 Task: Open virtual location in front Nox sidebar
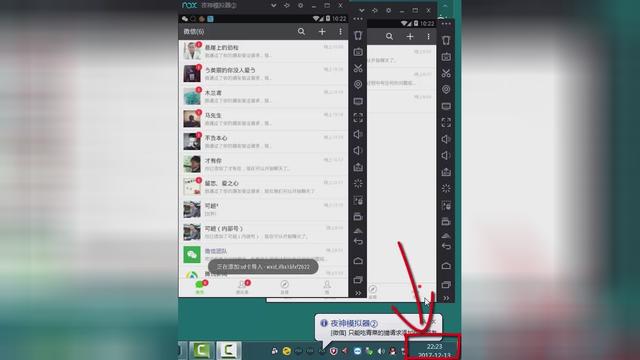coord(358,84)
